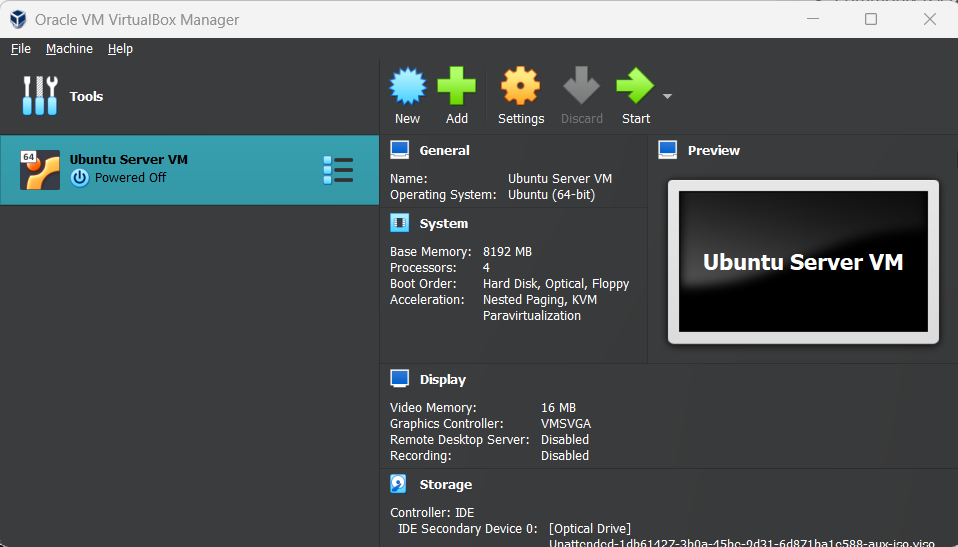The height and width of the screenshot is (547, 958).
Task: Click the Video Memory value 16 MB
Action: click(x=558, y=408)
